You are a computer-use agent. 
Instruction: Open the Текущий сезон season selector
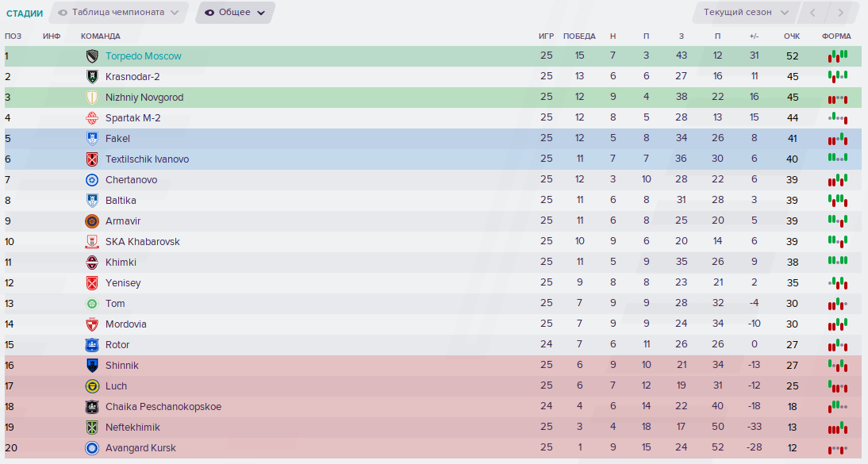pos(746,12)
